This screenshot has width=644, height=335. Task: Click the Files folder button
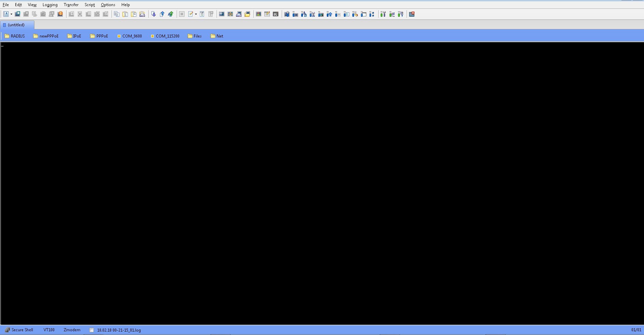[x=195, y=36]
